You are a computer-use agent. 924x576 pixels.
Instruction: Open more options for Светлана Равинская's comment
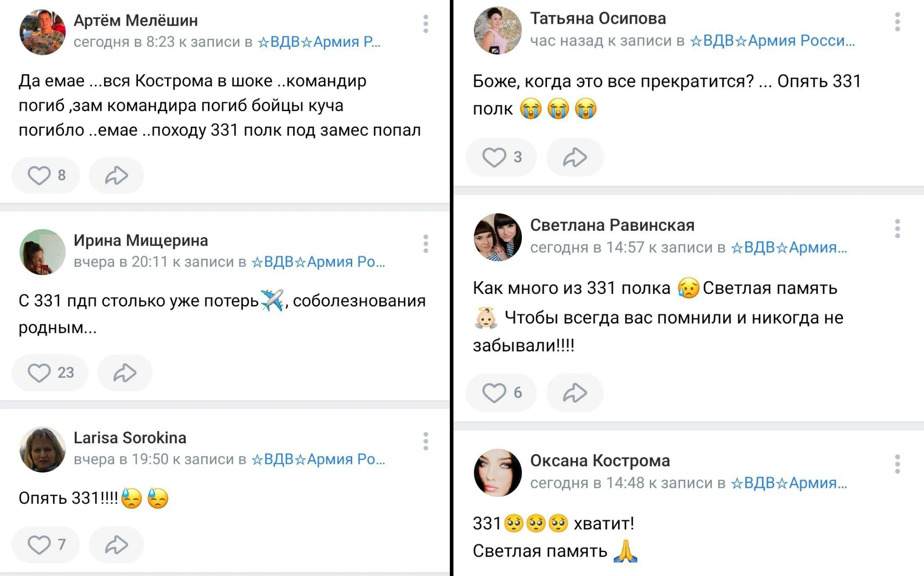tap(897, 229)
